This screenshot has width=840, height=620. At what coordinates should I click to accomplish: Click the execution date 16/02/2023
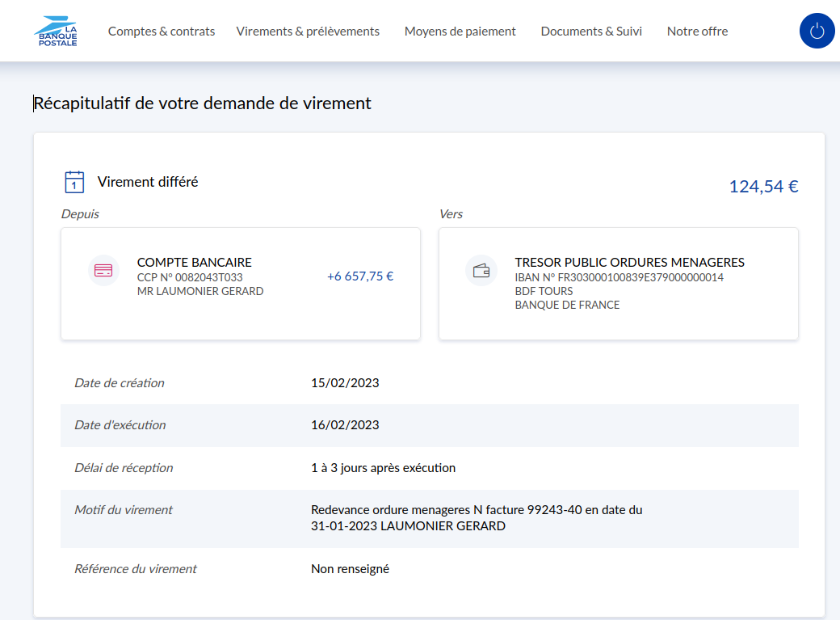click(345, 425)
